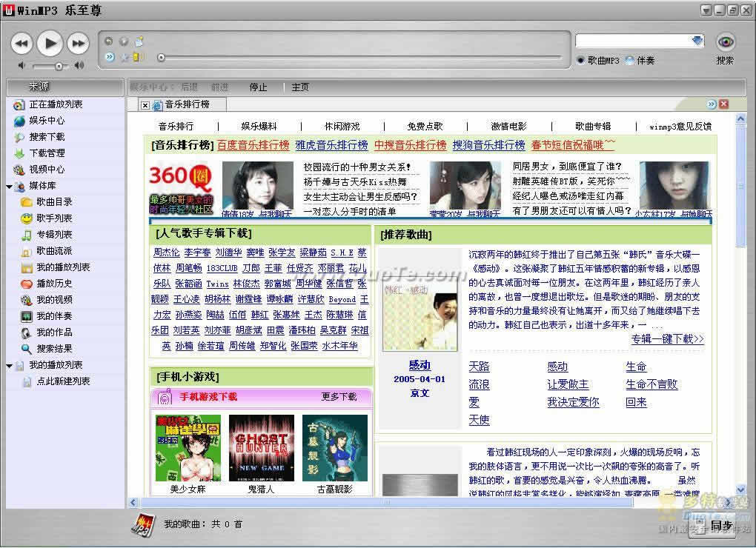
Task: Collapse the bottom 我的播放列表 node arrow
Action: [x=9, y=366]
